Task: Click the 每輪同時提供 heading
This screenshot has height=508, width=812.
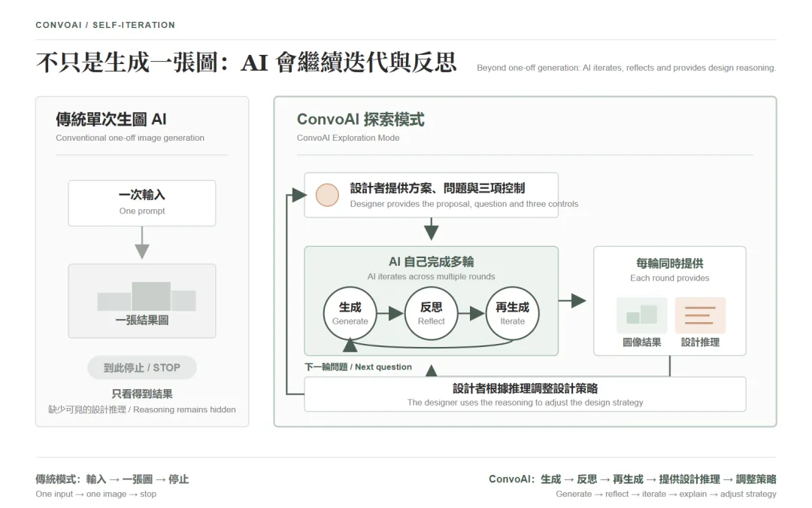Action: [x=670, y=263]
